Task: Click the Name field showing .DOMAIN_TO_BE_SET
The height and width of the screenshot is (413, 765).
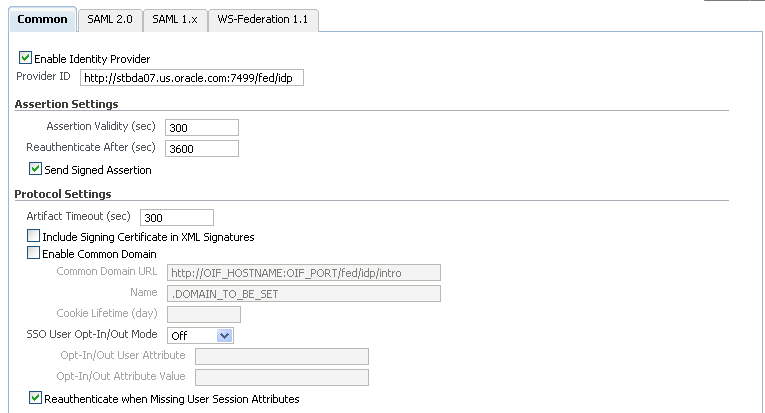Action: (x=303, y=293)
